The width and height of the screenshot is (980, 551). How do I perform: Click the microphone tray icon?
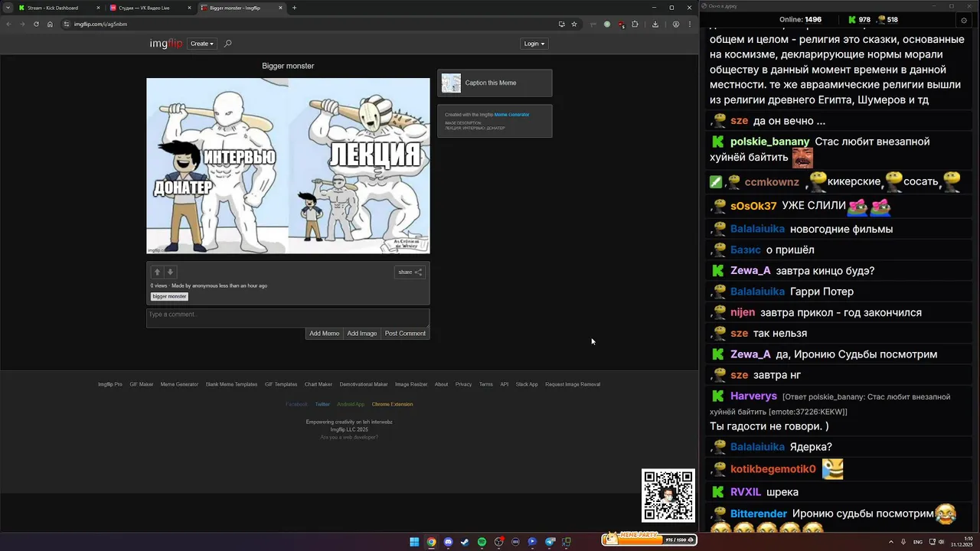pos(903,542)
